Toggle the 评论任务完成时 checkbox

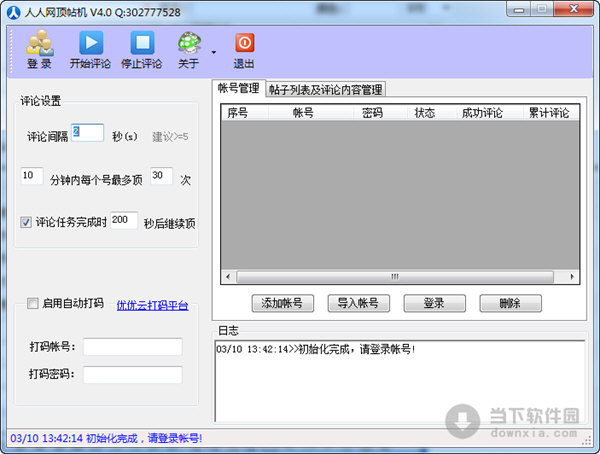coord(26,223)
